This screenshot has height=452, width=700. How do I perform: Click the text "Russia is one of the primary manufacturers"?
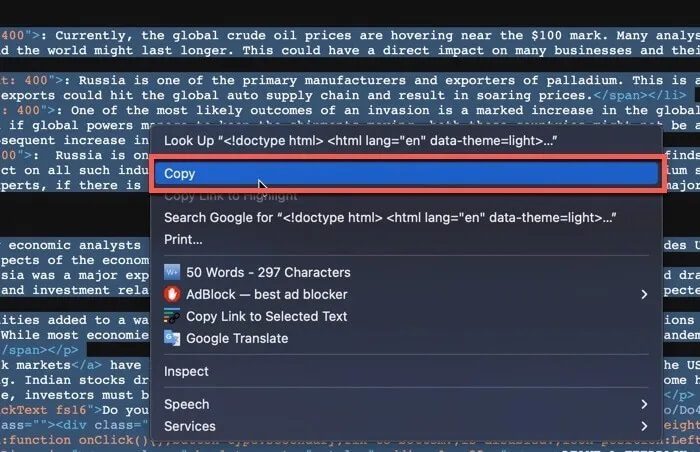(242, 80)
